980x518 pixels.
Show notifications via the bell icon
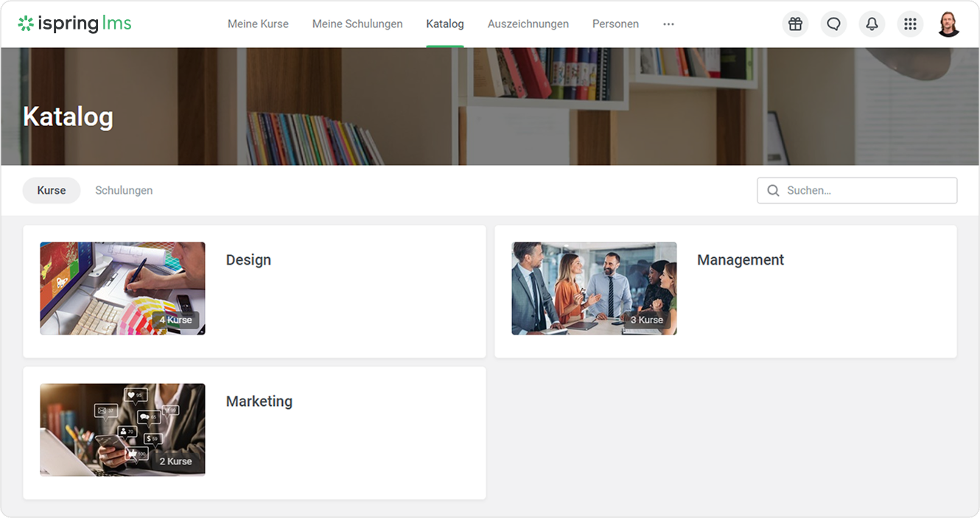pyautogui.click(x=872, y=24)
